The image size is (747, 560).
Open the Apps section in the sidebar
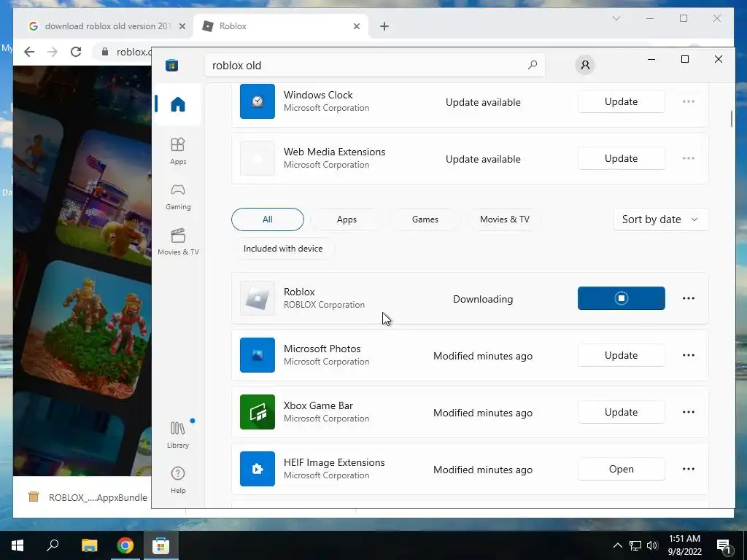pos(178,151)
